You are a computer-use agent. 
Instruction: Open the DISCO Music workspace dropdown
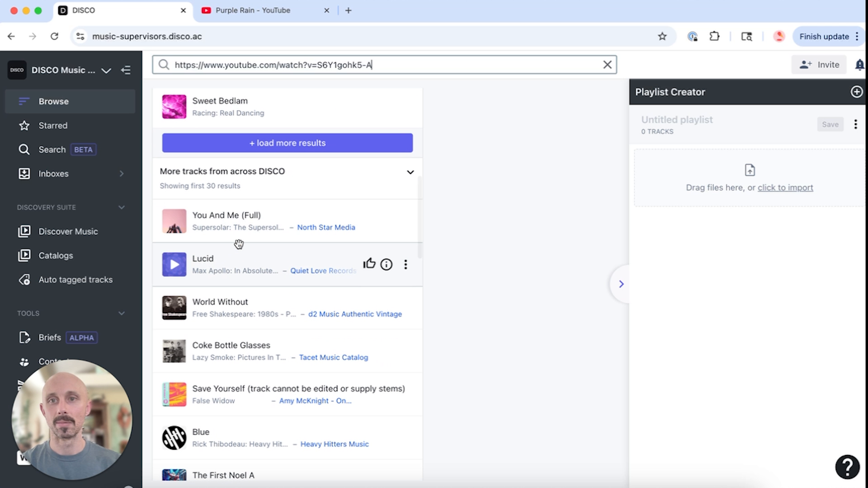(x=106, y=70)
